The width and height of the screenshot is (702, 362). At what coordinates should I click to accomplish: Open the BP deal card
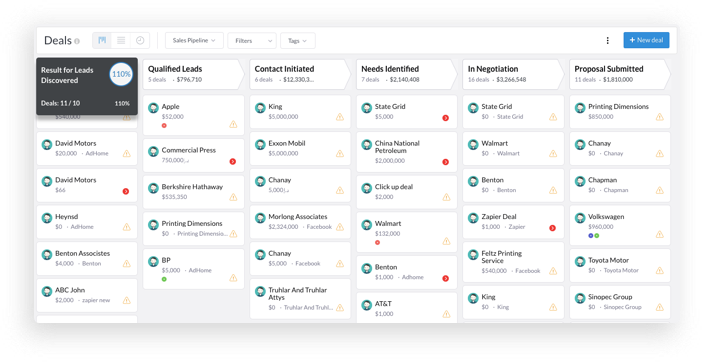[x=193, y=269]
